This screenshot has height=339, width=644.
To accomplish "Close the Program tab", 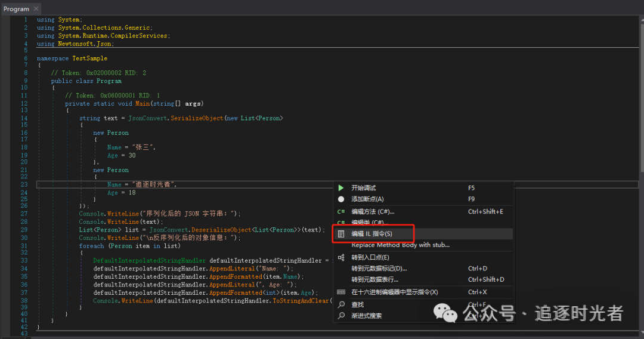I will (35, 9).
